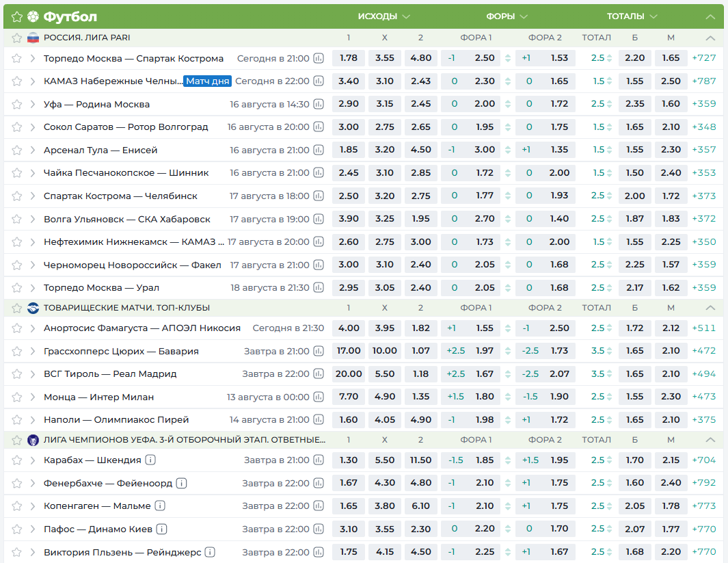The width and height of the screenshot is (728, 563).
Task: Open statistics icon for Фенербахче — Фейеноорд
Action: click(319, 483)
